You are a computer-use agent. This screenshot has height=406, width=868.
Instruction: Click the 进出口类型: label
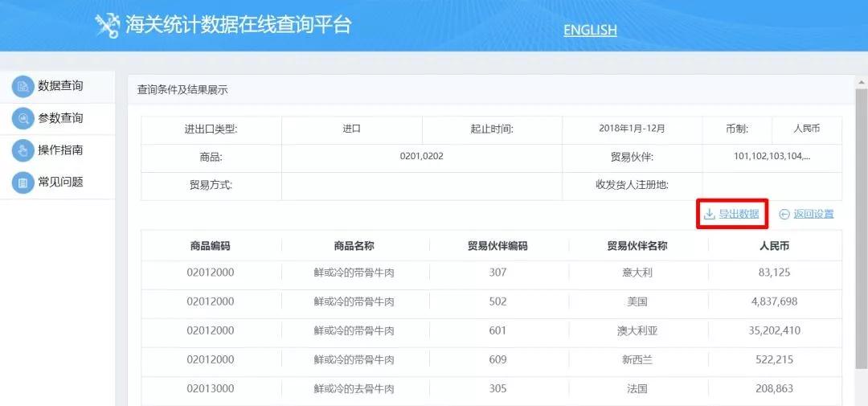coord(211,129)
